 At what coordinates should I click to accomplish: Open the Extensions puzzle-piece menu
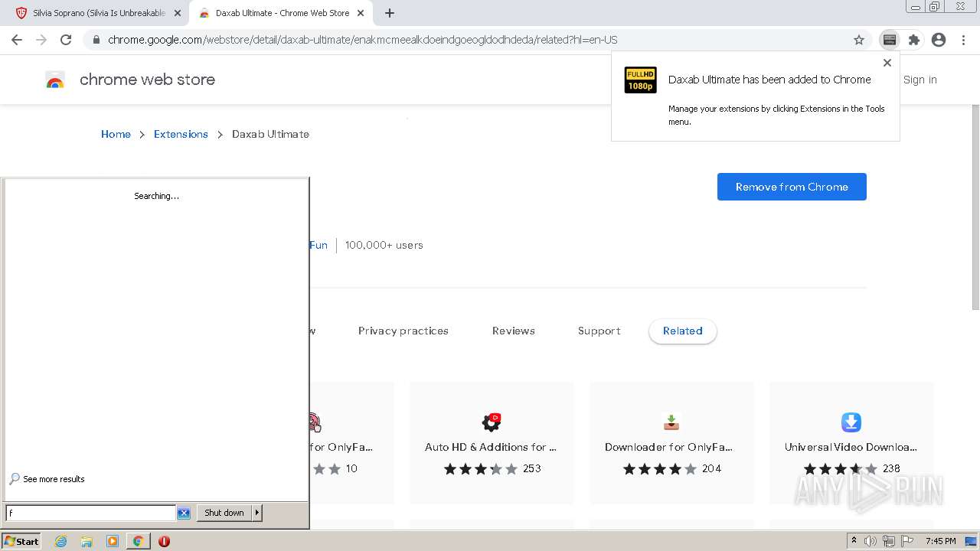(913, 40)
